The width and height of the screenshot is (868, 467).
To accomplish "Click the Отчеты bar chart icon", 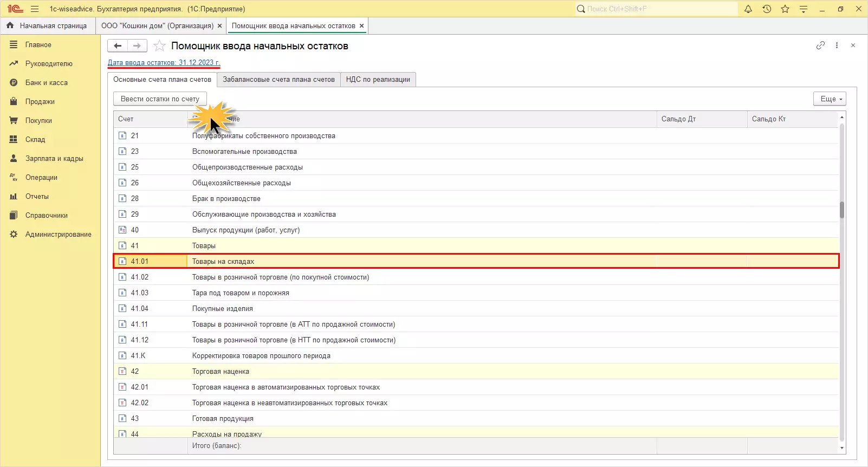I will 14,197.
